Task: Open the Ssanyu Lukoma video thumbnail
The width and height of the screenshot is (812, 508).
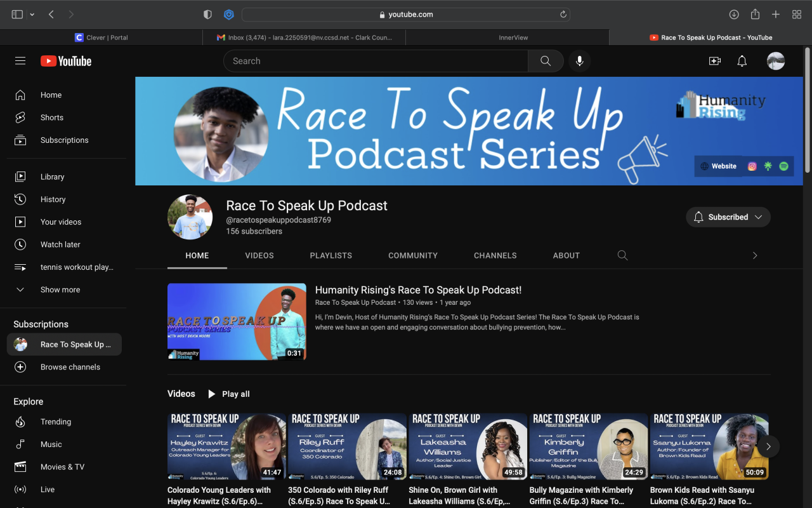Action: click(709, 446)
